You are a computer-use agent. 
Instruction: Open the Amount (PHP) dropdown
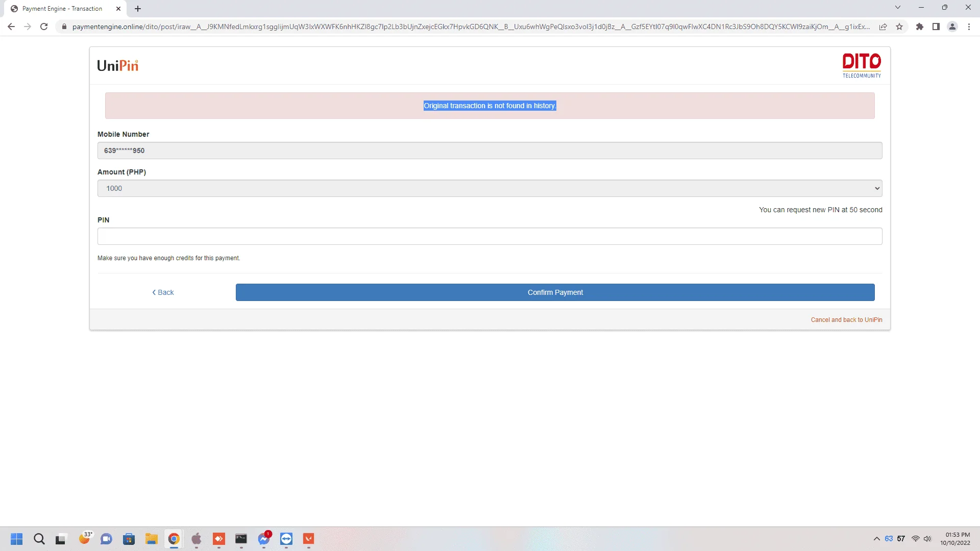(490, 188)
